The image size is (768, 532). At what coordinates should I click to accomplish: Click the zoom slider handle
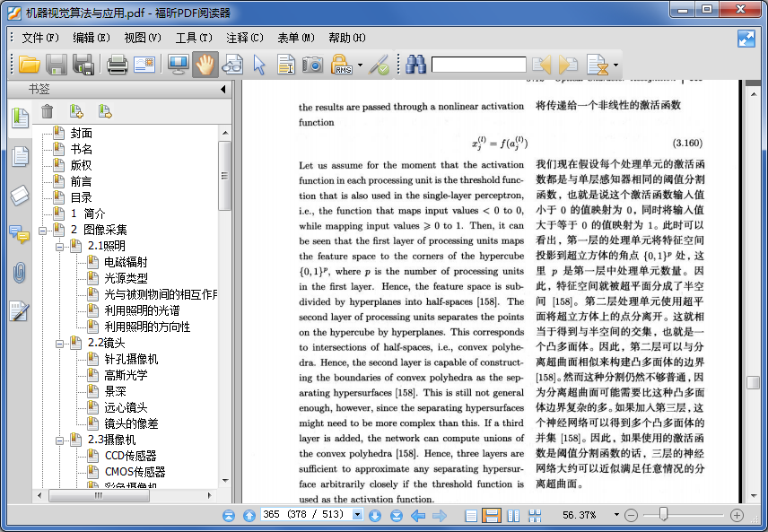click(x=663, y=514)
